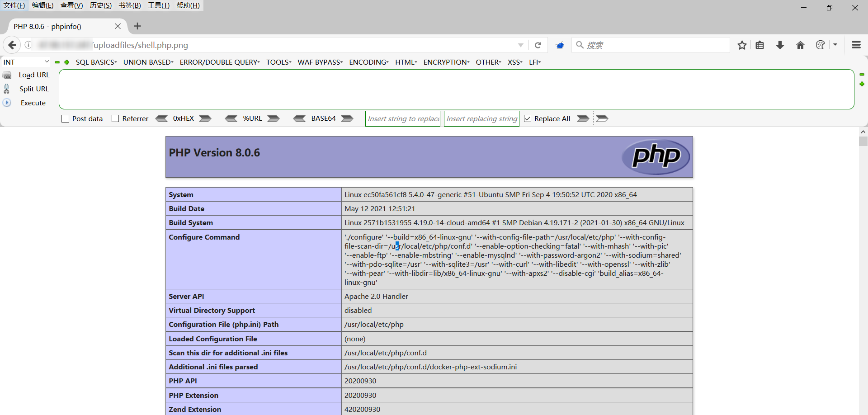Go back using browser back arrow
The width and height of the screenshot is (868, 415).
pyautogui.click(x=12, y=45)
